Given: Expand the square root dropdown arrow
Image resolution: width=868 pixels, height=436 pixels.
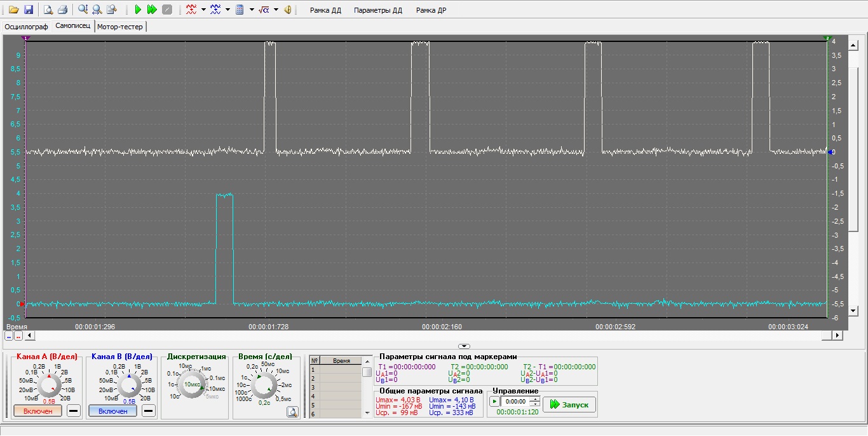Looking at the screenshot, I should 276,10.
